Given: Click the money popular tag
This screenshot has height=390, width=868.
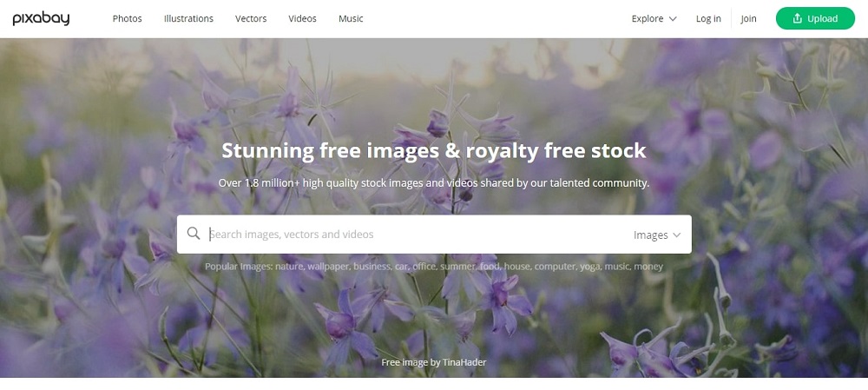Looking at the screenshot, I should (648, 267).
